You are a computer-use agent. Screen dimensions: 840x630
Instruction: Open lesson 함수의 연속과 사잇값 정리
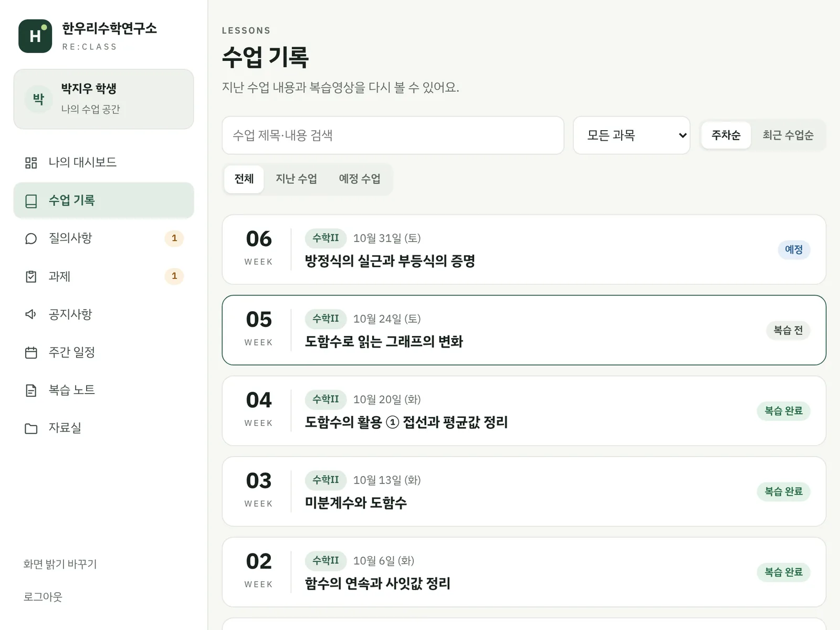pyautogui.click(x=524, y=572)
